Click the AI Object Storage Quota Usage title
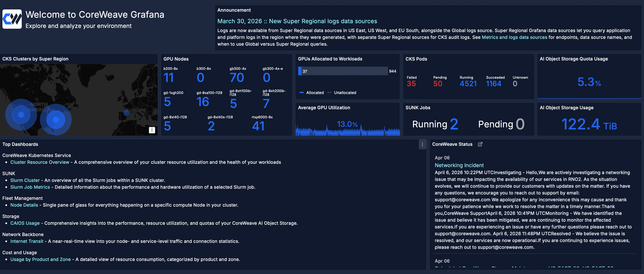Viewport: 644px width, 274px height. click(x=574, y=59)
